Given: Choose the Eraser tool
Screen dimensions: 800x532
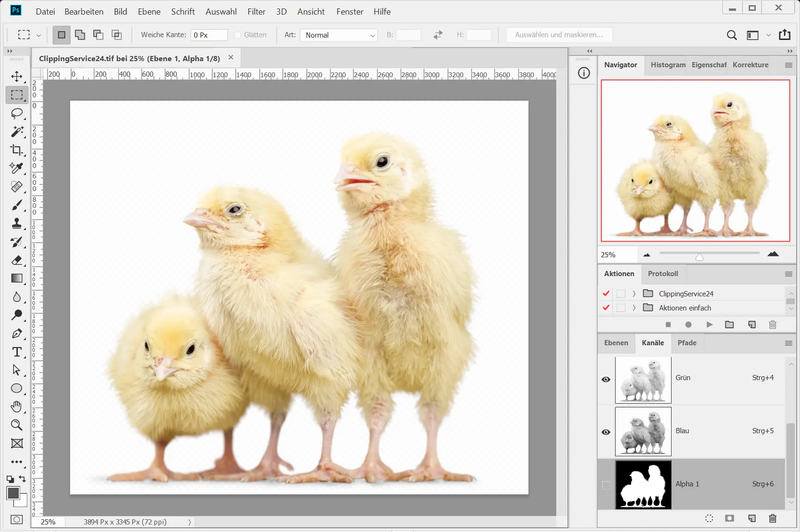Looking at the screenshot, I should pyautogui.click(x=17, y=260).
